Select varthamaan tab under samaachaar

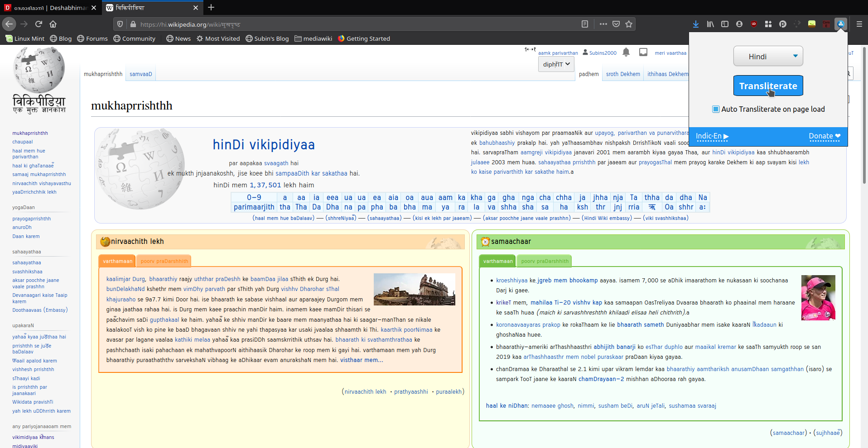498,261
